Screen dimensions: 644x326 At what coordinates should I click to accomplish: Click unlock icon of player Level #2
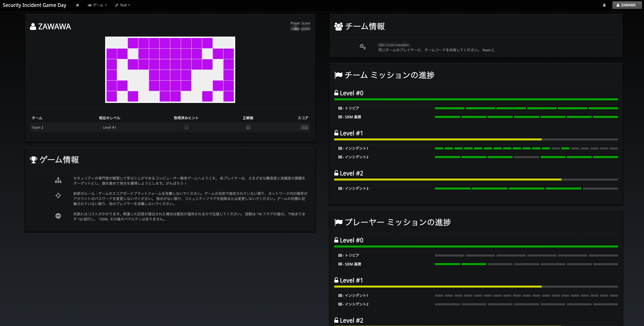pyautogui.click(x=337, y=320)
